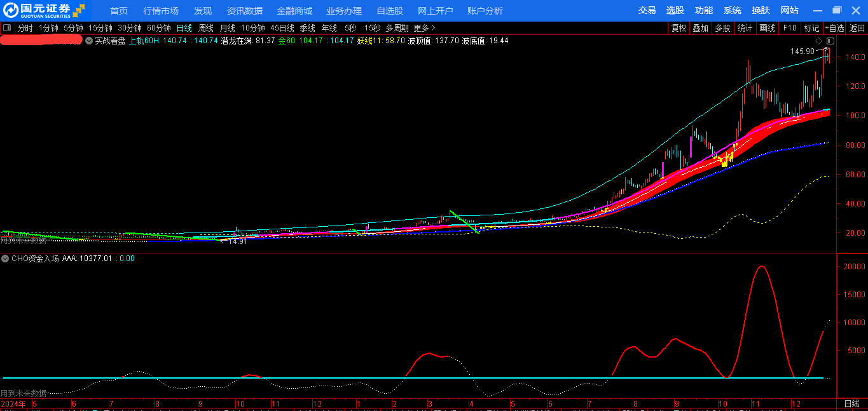Switch to the 多周期 multi-period tab
This screenshot has width=868, height=411.
tap(397, 28)
